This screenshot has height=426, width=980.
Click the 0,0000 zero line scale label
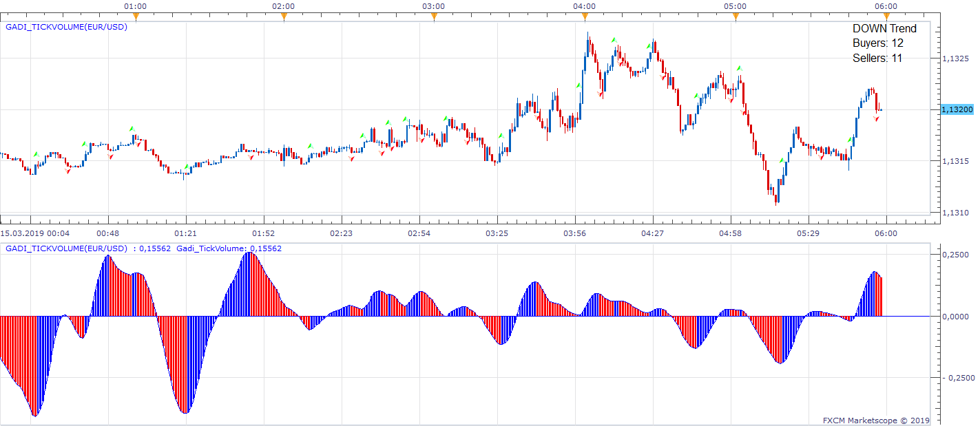(955, 317)
